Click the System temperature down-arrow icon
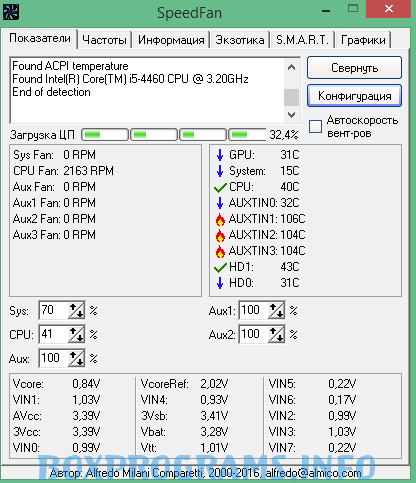The width and height of the screenshot is (416, 483). pyautogui.click(x=220, y=171)
